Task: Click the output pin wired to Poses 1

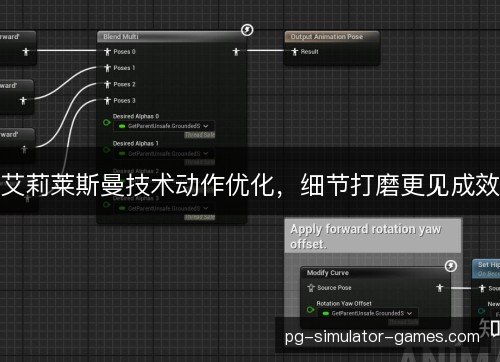Action: point(23,100)
